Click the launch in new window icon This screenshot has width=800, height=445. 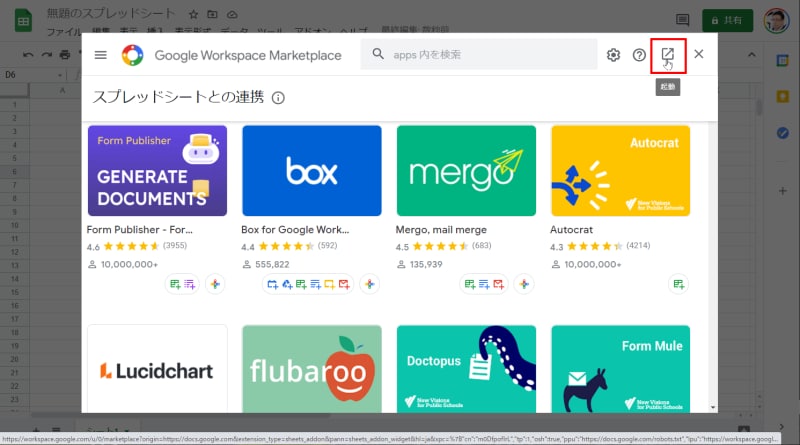tap(668, 54)
